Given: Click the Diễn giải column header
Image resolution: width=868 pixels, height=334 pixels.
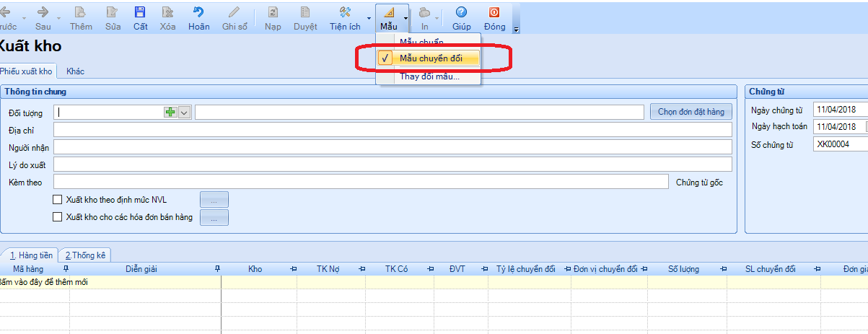Looking at the screenshot, I should pyautogui.click(x=141, y=269).
